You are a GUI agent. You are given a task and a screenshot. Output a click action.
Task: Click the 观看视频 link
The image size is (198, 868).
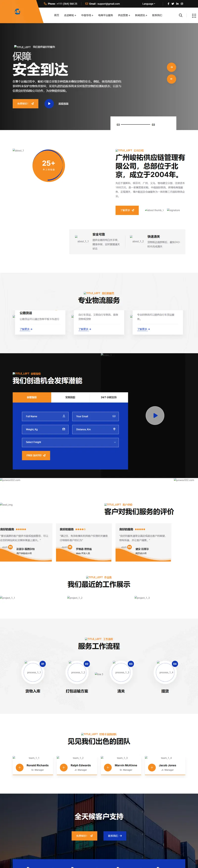click(x=63, y=104)
